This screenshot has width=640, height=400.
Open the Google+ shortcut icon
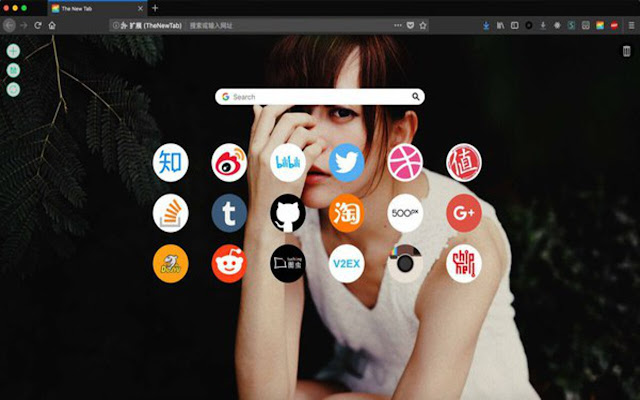[464, 213]
